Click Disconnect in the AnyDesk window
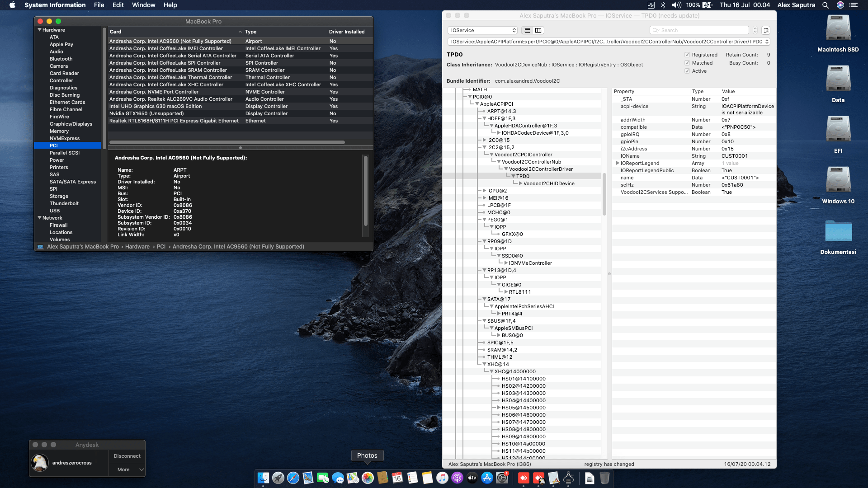 click(x=127, y=456)
